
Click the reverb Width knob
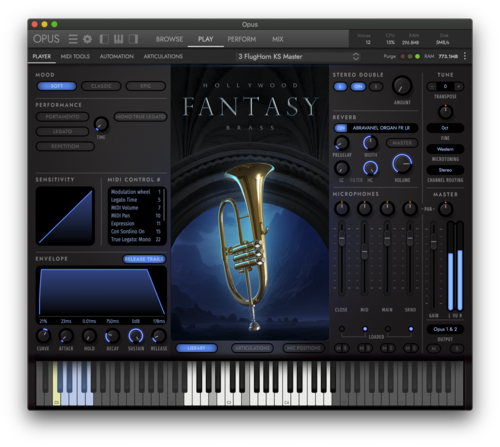370,143
